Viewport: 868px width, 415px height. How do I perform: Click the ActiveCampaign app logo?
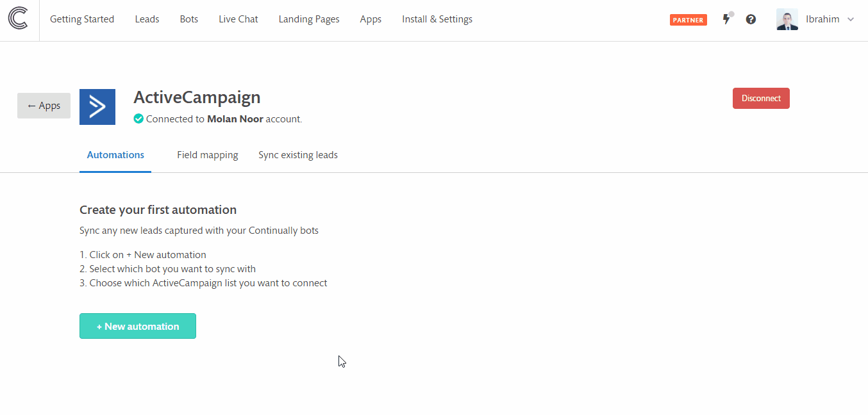coord(97,107)
